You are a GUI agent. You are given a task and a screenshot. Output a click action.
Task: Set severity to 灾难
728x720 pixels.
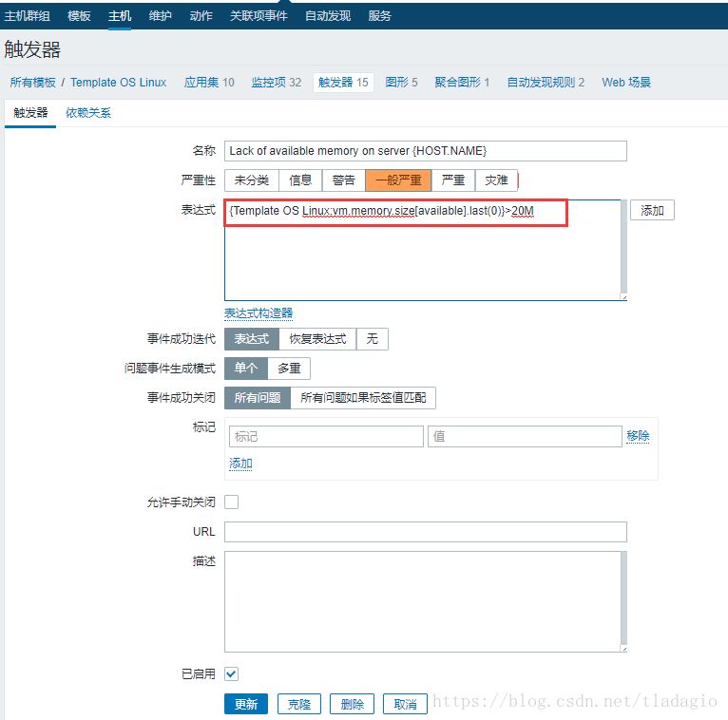pyautogui.click(x=496, y=180)
